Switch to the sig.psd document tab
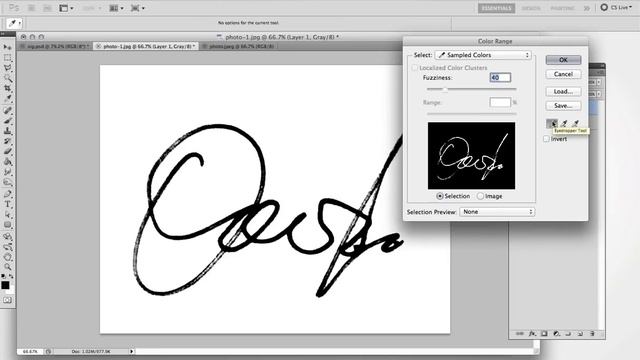Screen dimensions: 640x360 pos(56,47)
